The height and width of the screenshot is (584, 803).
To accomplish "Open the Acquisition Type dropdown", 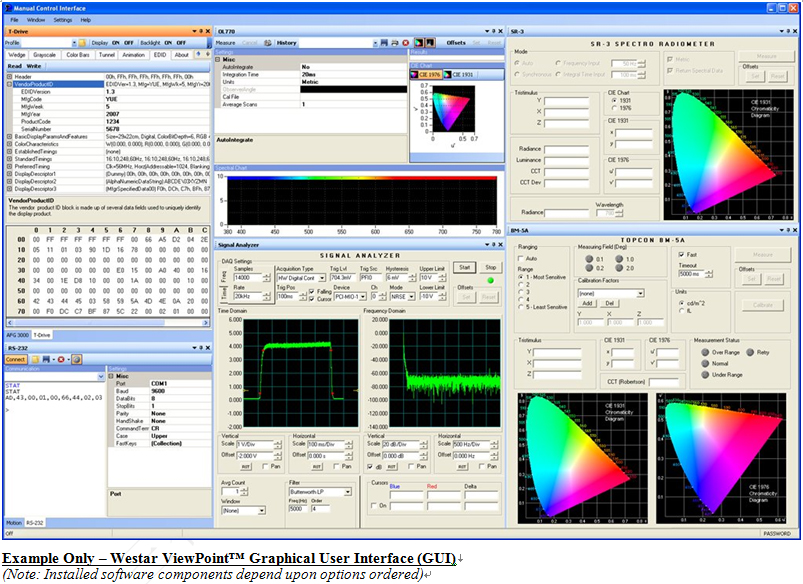I will (322, 278).
